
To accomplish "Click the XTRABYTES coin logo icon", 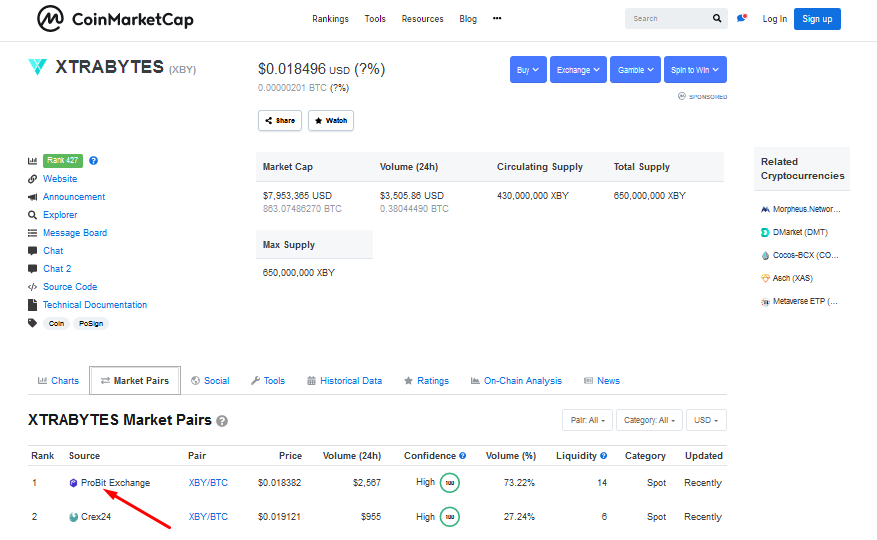I will pyautogui.click(x=37, y=67).
